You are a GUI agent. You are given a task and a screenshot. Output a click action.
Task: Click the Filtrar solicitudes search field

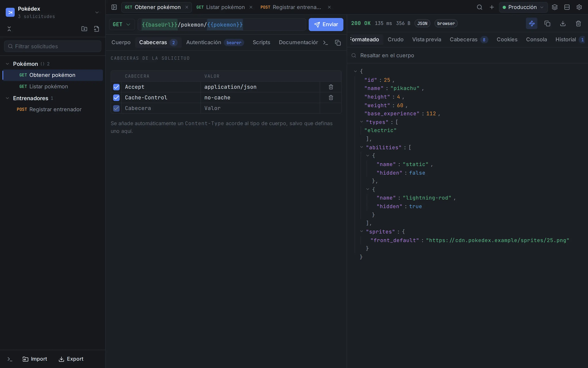point(53,46)
